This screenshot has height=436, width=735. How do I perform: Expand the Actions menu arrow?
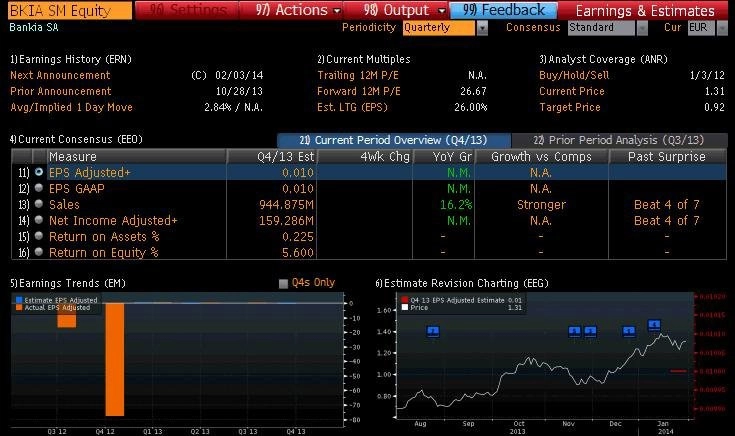tap(337, 10)
